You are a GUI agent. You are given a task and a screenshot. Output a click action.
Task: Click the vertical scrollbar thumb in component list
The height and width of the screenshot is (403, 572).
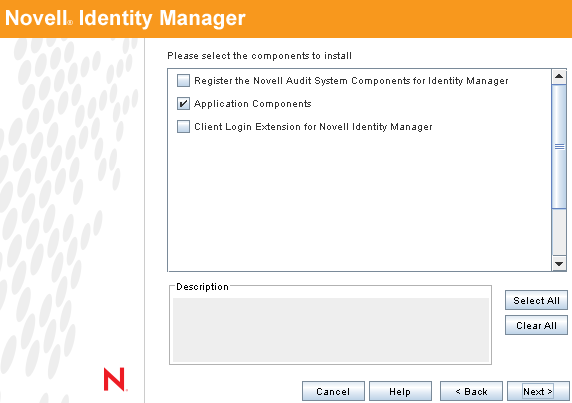point(559,147)
